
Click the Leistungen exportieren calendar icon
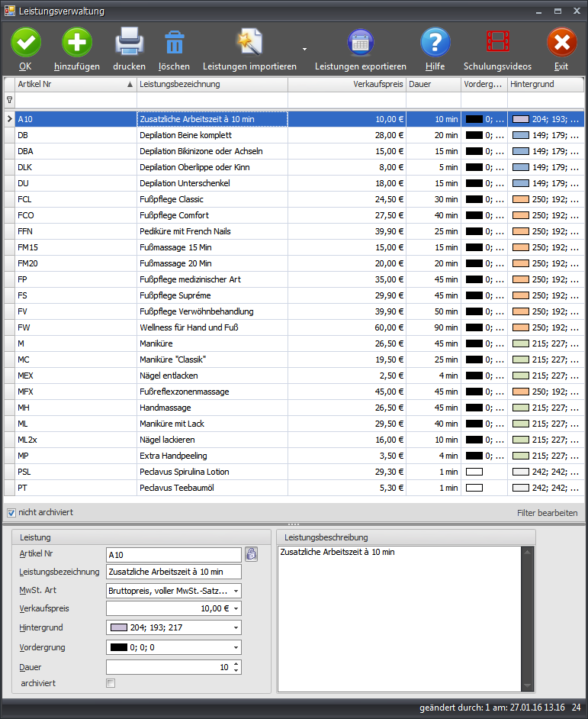tap(360, 42)
